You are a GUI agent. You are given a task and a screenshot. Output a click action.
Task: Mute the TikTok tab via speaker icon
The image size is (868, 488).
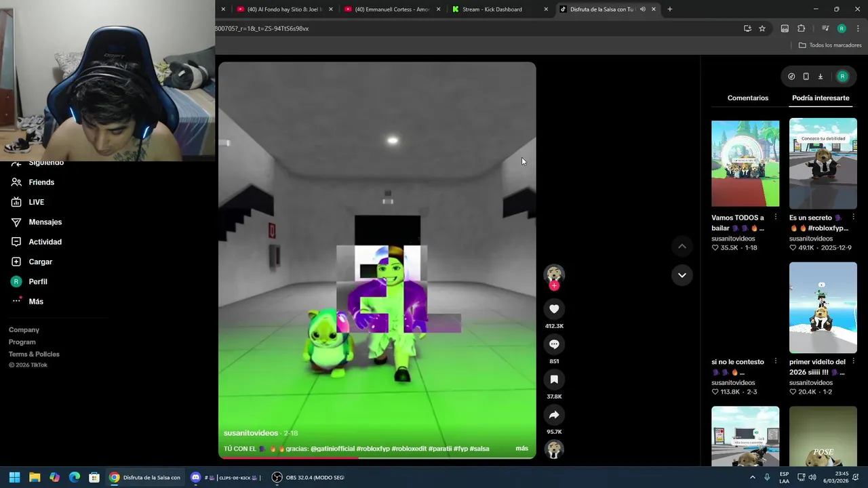pos(642,9)
